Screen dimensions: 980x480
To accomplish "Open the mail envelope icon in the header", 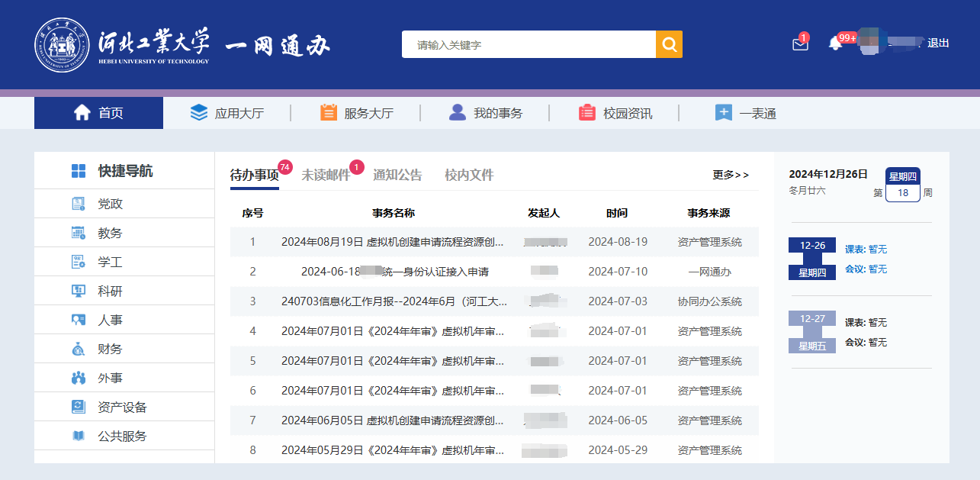I will 799,43.
